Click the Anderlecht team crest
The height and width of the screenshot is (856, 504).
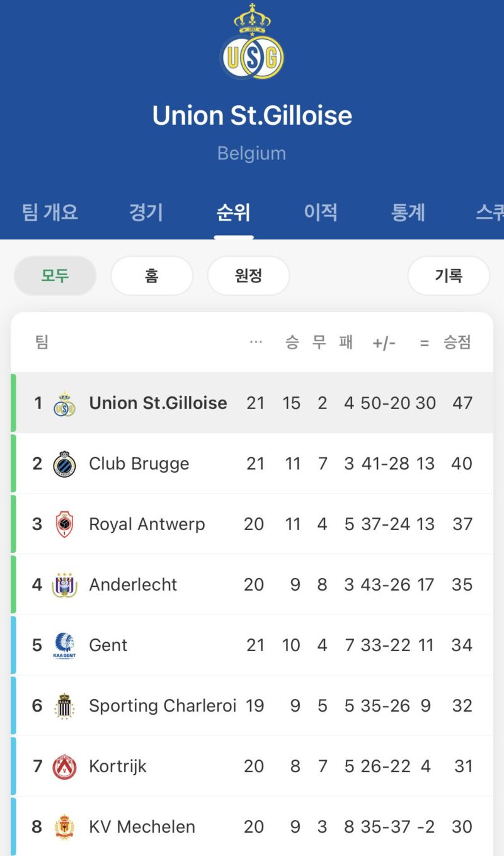[64, 585]
